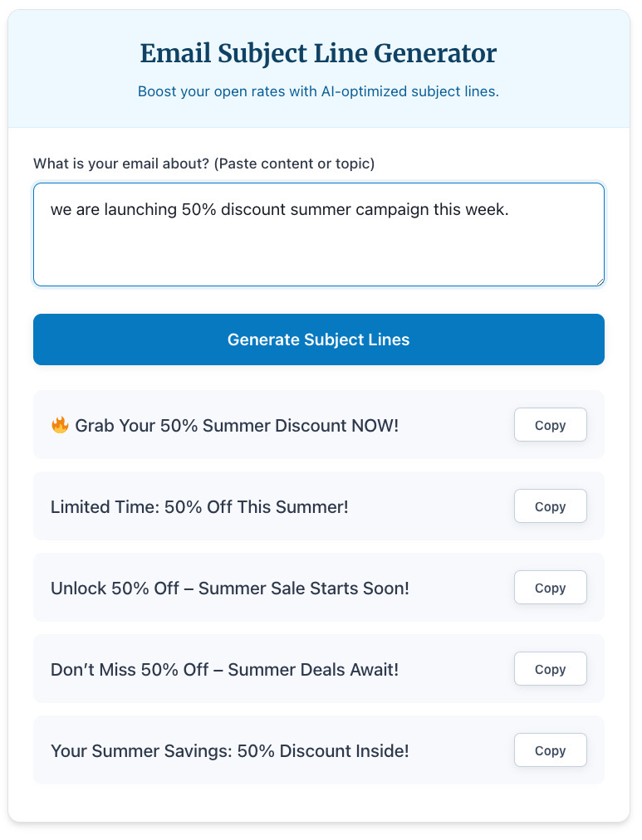Select the "Your Summer Savings" suggestion row

[249, 750]
